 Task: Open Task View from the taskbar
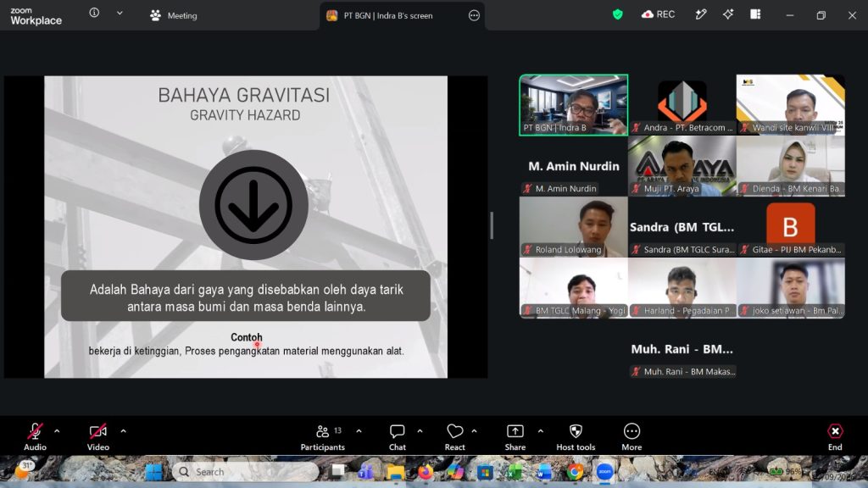pos(336,472)
